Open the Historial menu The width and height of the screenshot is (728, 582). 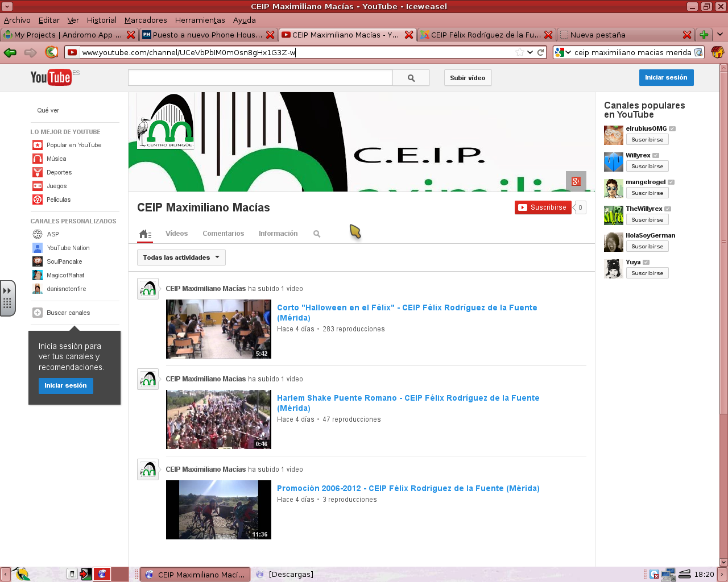coord(102,20)
